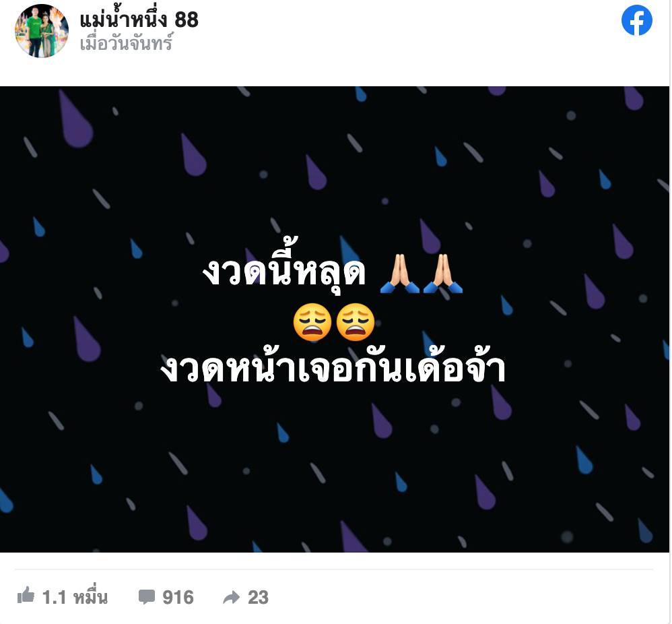Viewport: 672px width, 624px height.
Task: Click the text งวดนี้หลุด in the post
Action: pyautogui.click(x=283, y=271)
